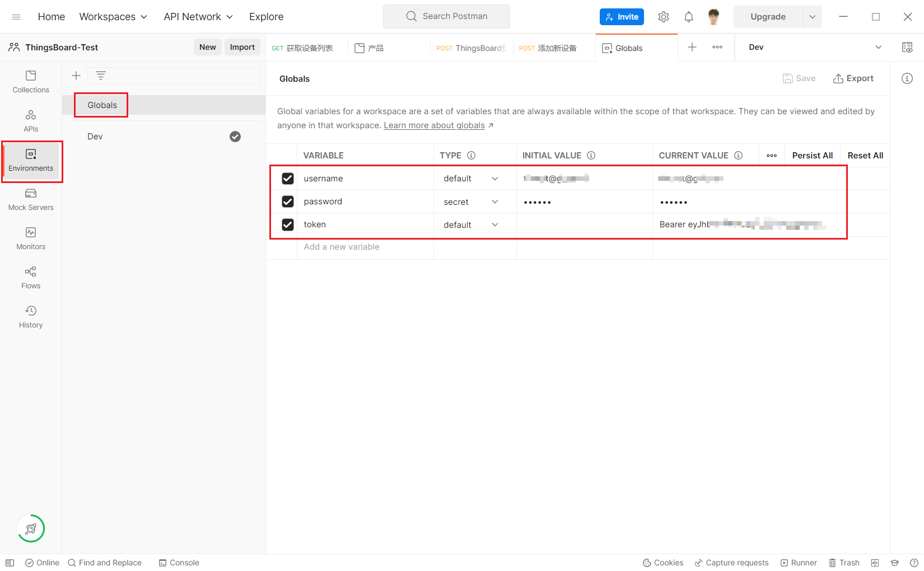
Task: Open the Flows panel
Action: pyautogui.click(x=31, y=278)
